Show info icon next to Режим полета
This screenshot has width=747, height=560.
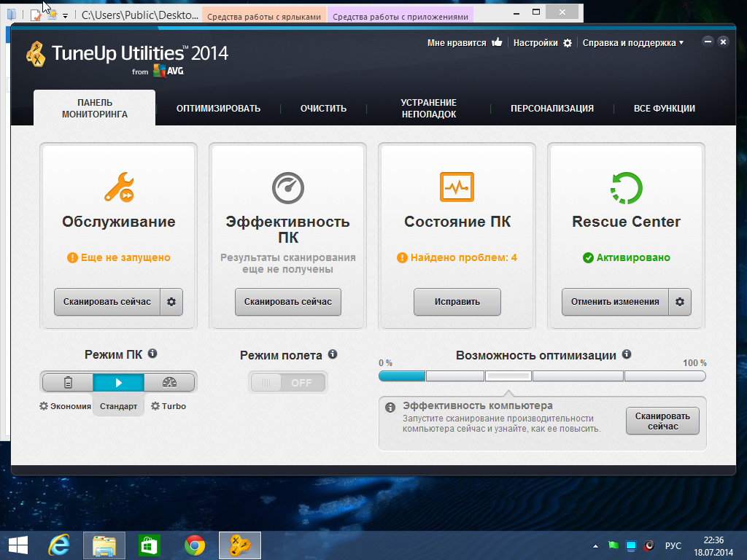point(333,354)
